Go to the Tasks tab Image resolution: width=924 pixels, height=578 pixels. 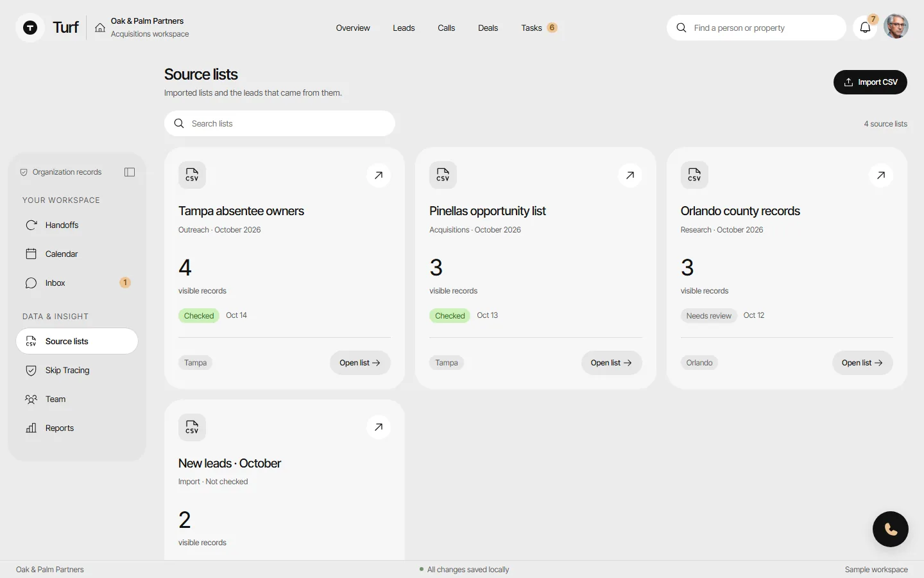pos(539,28)
